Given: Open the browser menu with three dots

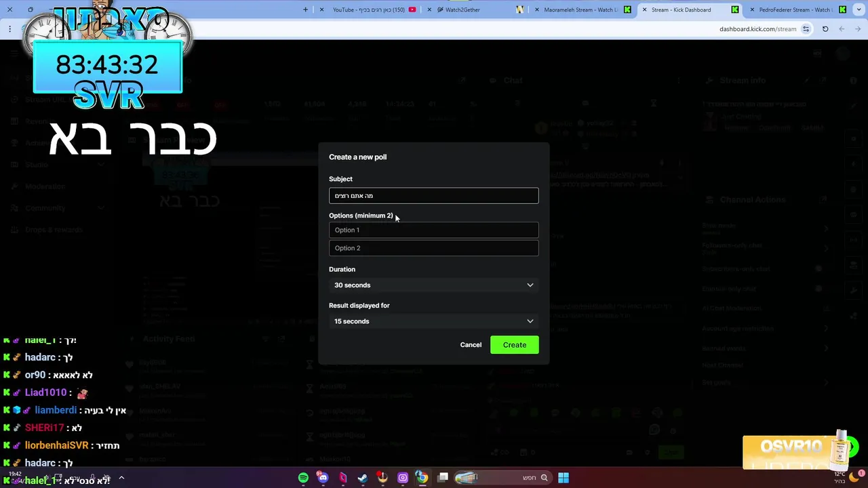Looking at the screenshot, I should point(9,29).
